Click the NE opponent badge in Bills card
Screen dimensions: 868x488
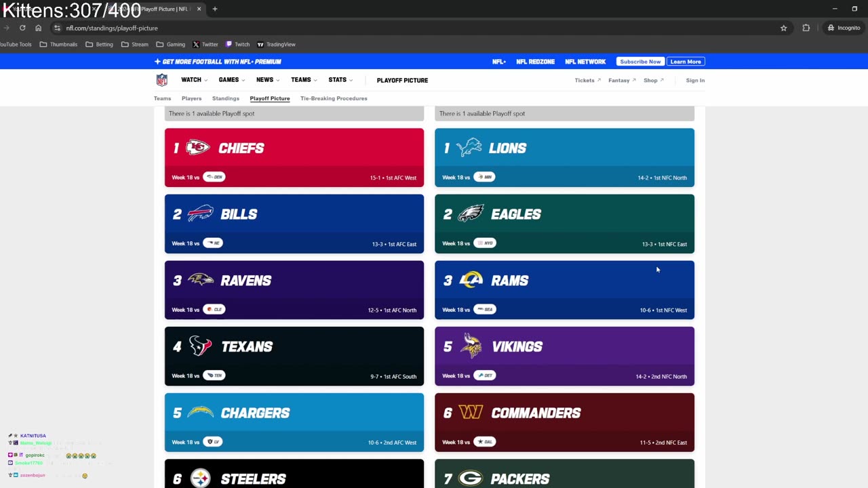[x=213, y=243]
